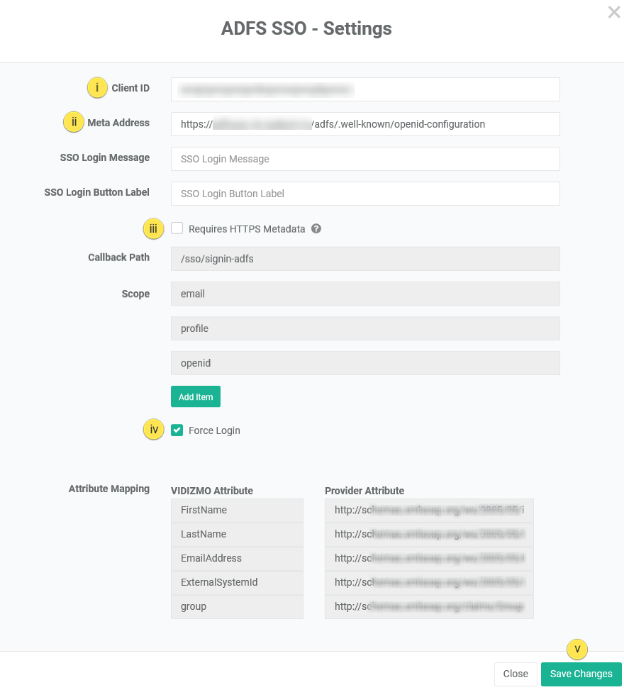Enable the Requires HTTPS Metadata checkbox
The width and height of the screenshot is (624, 692).
click(x=177, y=229)
